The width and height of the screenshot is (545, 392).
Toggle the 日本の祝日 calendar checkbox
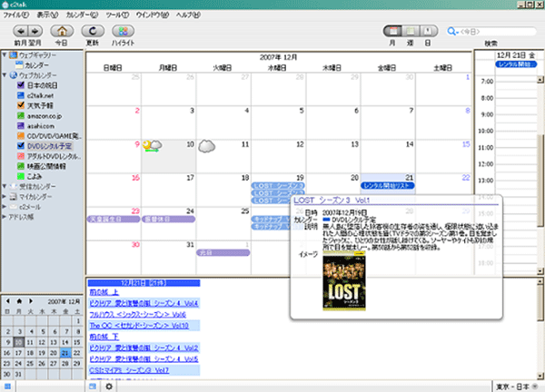click(20, 85)
